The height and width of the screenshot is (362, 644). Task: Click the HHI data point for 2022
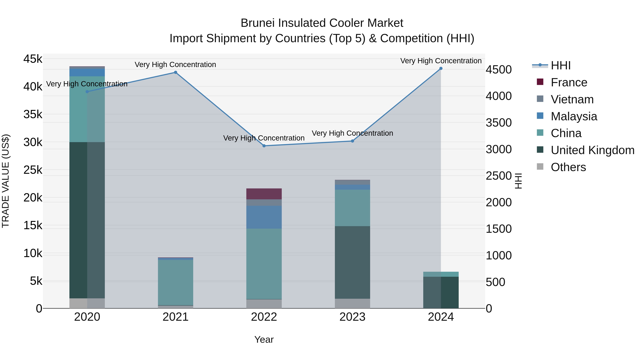click(264, 146)
